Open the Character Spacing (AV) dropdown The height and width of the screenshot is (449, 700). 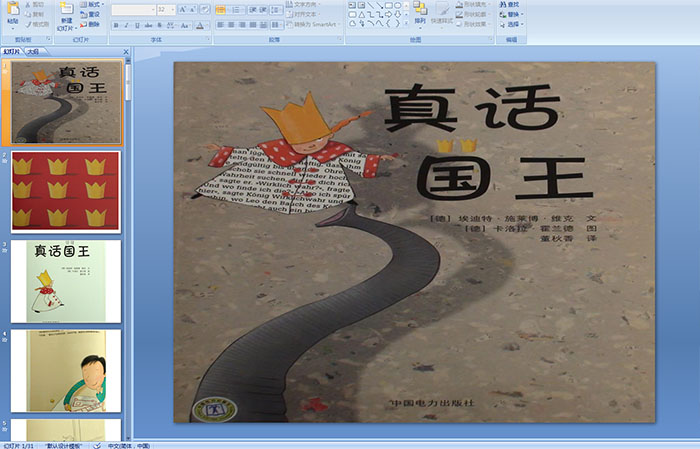tap(171, 25)
